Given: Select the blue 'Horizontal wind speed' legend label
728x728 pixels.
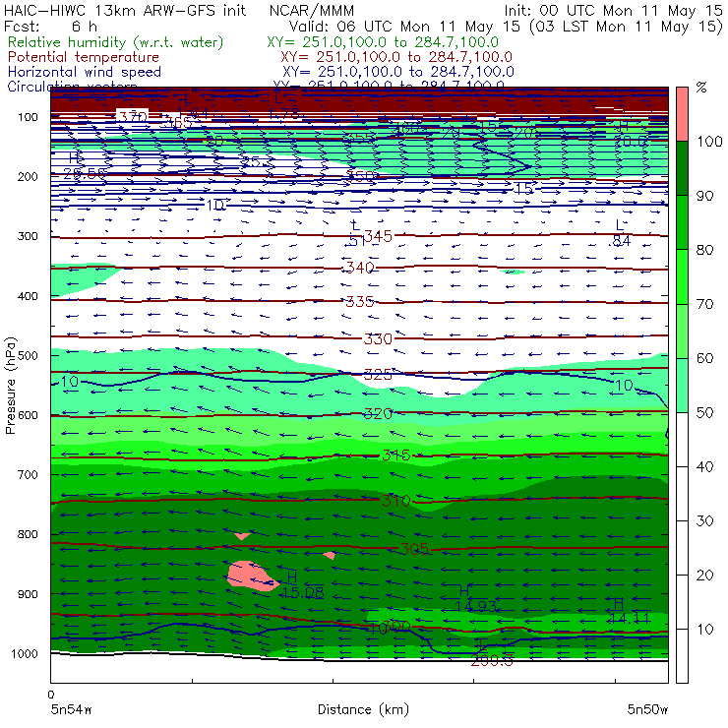Looking at the screenshot, I should point(84,72).
